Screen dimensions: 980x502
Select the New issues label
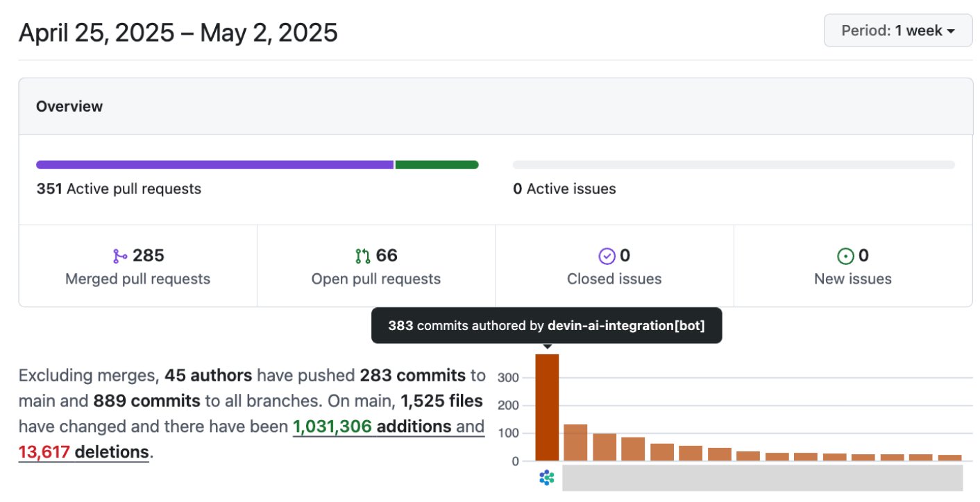click(852, 279)
